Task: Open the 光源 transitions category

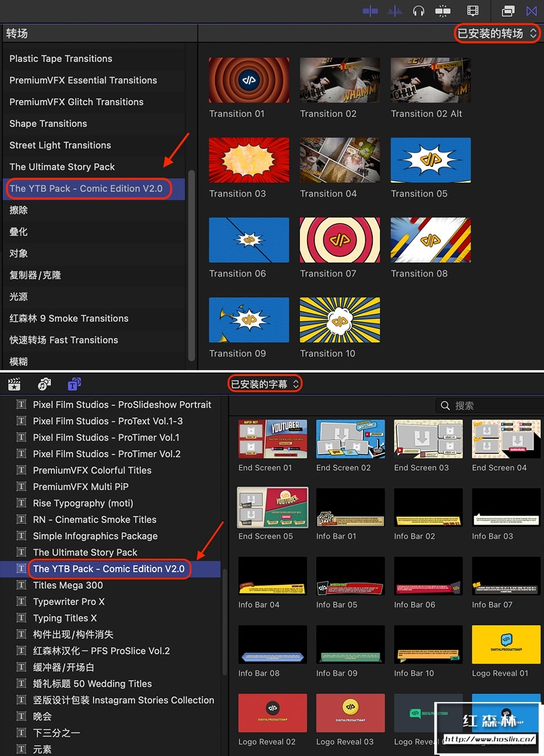Action: (19, 296)
